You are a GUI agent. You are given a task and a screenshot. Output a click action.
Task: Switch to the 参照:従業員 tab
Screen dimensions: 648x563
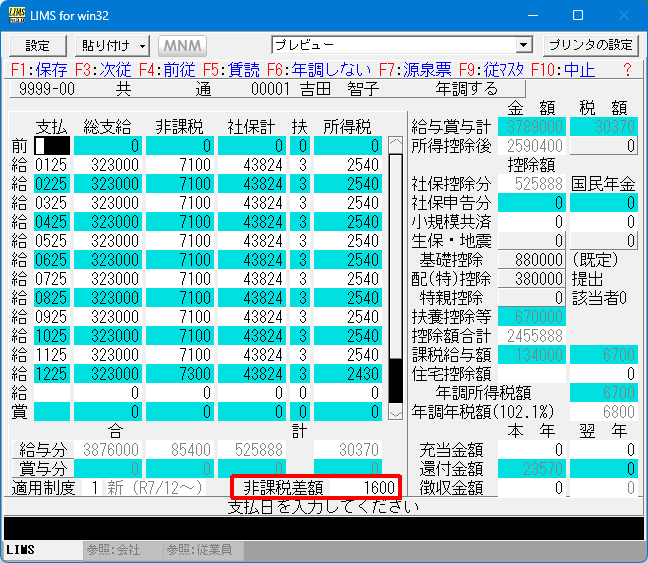(198, 550)
